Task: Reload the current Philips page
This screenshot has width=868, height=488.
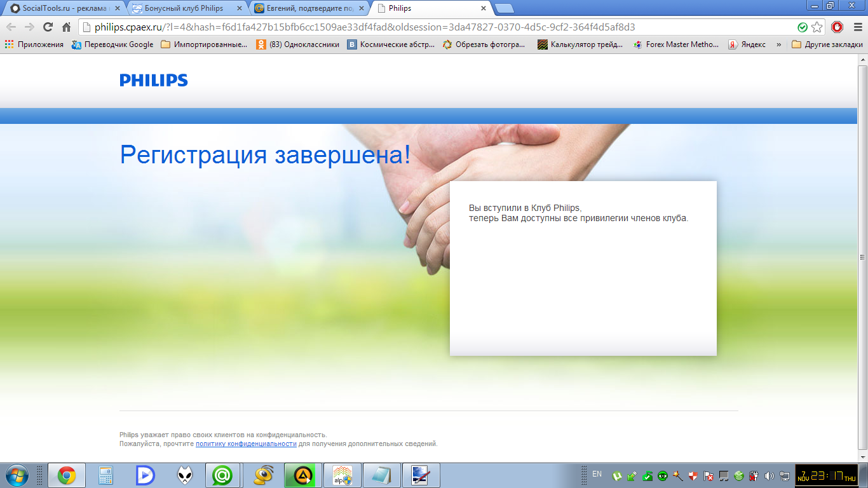Action: point(48,27)
